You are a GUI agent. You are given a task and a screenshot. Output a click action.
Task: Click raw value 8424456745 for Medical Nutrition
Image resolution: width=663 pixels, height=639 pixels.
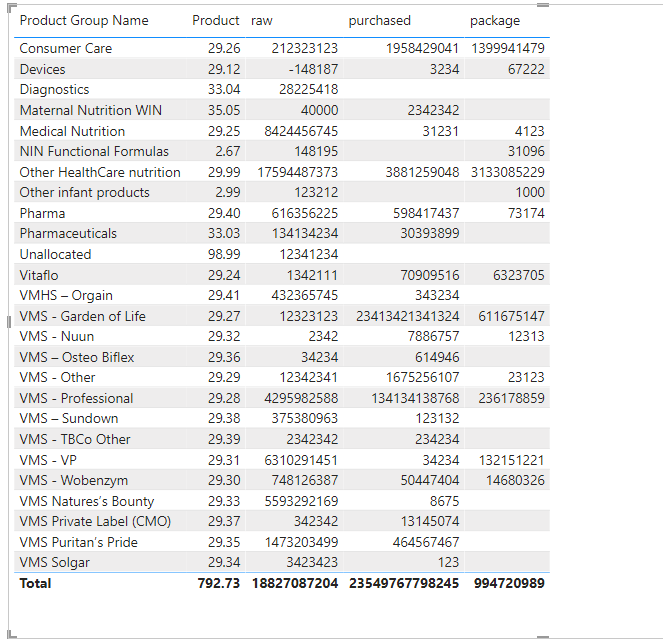coord(301,131)
